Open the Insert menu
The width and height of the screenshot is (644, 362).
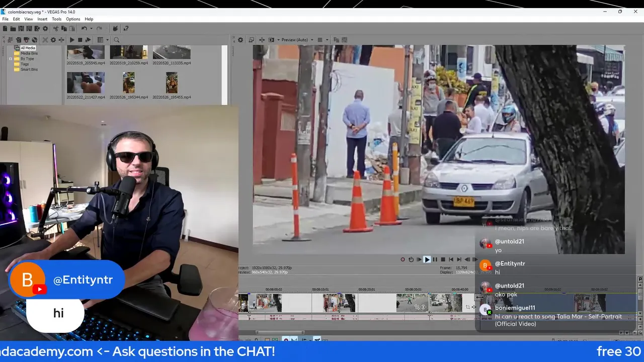coord(42,19)
